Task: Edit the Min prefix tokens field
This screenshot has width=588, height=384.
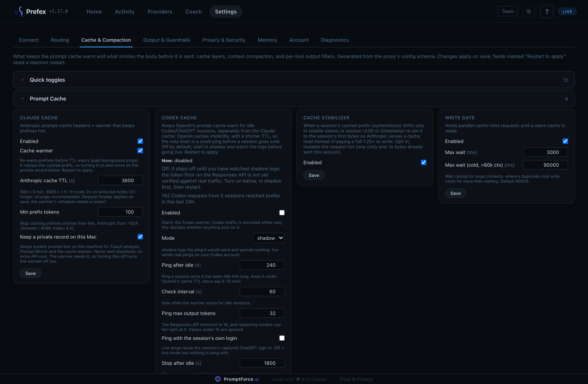Action: pyautogui.click(x=120, y=212)
